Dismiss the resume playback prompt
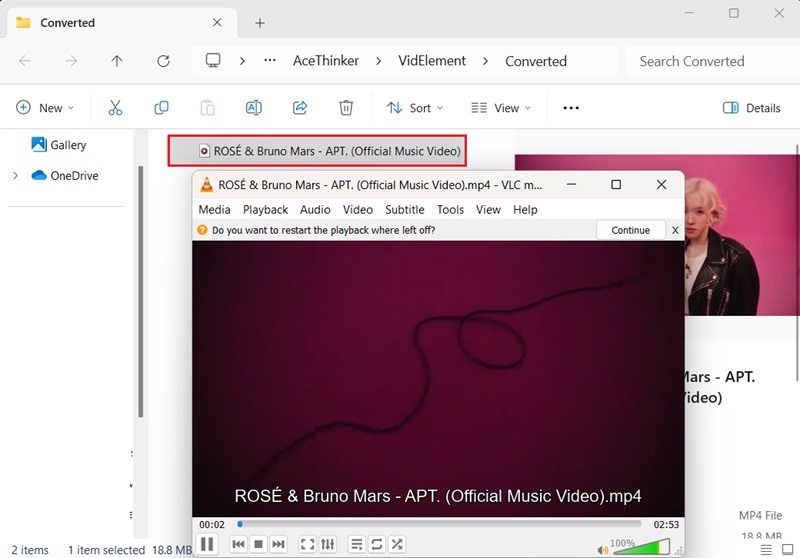Viewport: 800px width, 558px height. pyautogui.click(x=675, y=230)
